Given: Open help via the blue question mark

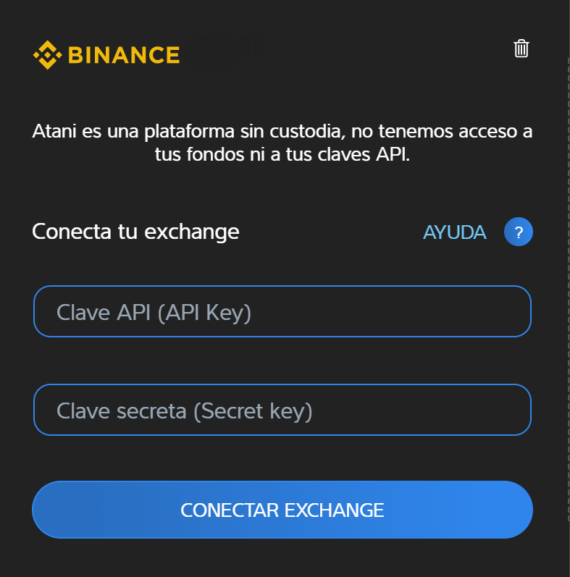Looking at the screenshot, I should 518,232.
